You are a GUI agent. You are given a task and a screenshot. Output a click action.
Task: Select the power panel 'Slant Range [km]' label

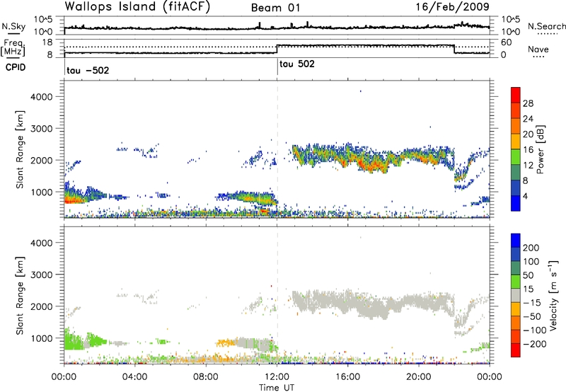[20, 149]
